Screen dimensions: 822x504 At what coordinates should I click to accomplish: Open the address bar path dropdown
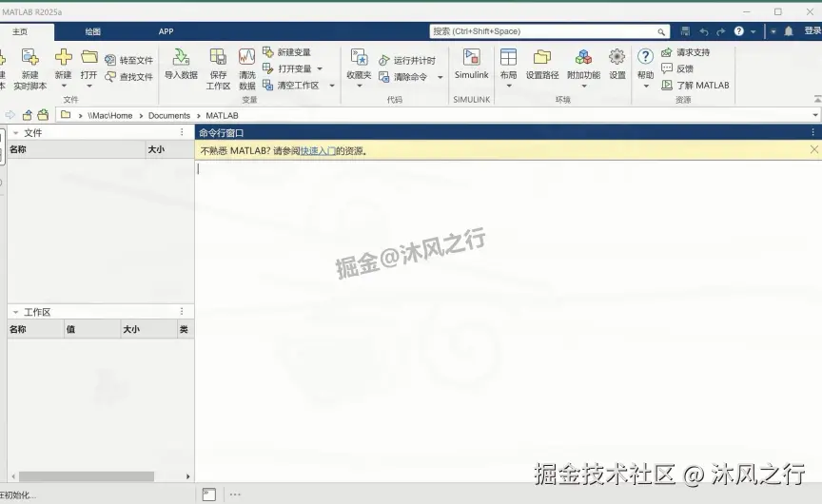[x=814, y=115]
